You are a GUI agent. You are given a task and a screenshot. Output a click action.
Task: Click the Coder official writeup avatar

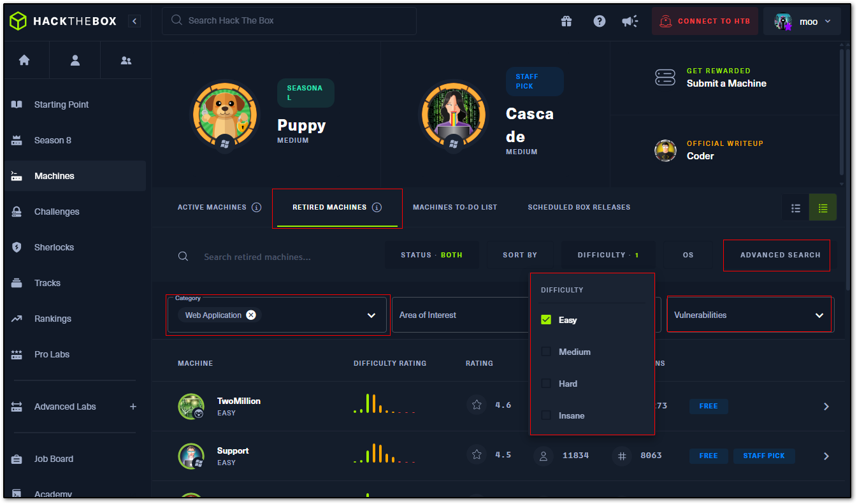click(665, 150)
